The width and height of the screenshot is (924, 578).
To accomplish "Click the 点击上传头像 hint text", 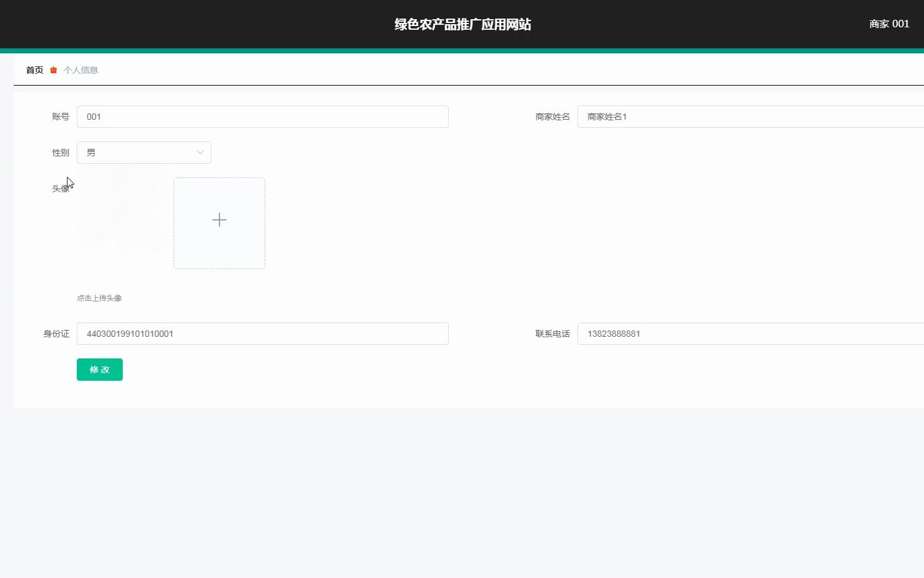I will pos(99,298).
